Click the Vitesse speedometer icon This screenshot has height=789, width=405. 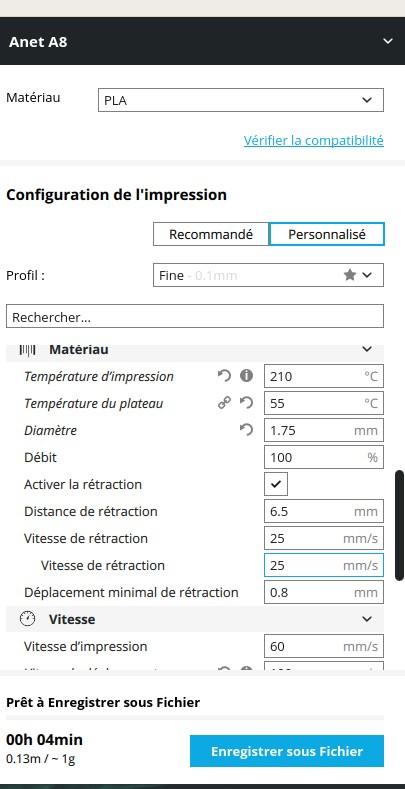pos(27,619)
